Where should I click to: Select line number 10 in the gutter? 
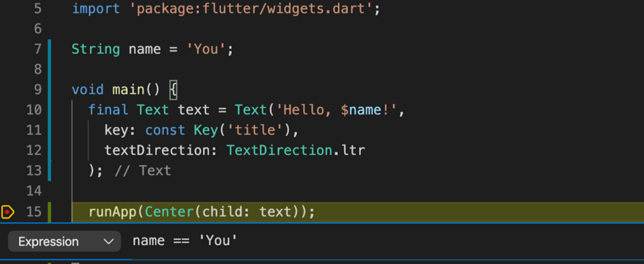(x=34, y=110)
